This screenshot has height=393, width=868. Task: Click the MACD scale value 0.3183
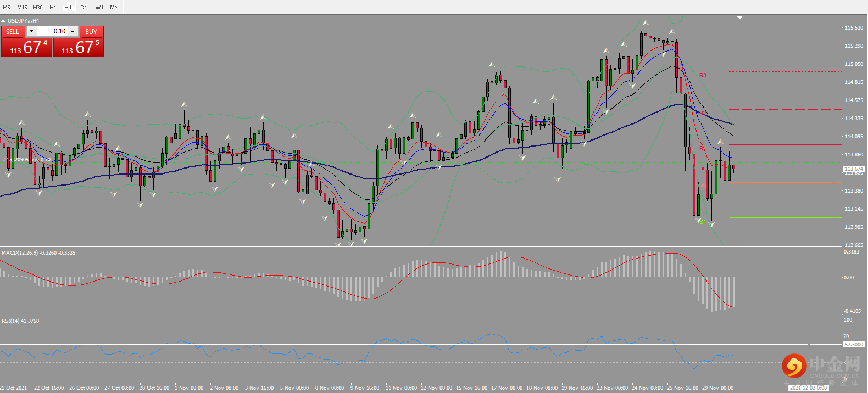[x=852, y=252]
